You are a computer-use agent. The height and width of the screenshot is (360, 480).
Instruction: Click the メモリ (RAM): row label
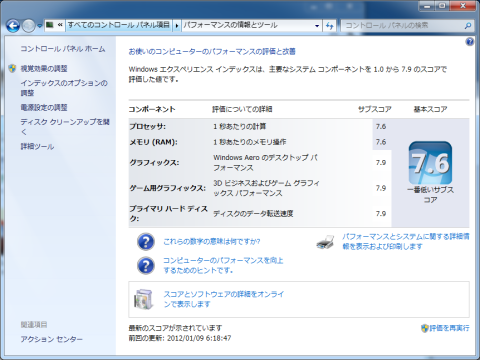pyautogui.click(x=153, y=142)
